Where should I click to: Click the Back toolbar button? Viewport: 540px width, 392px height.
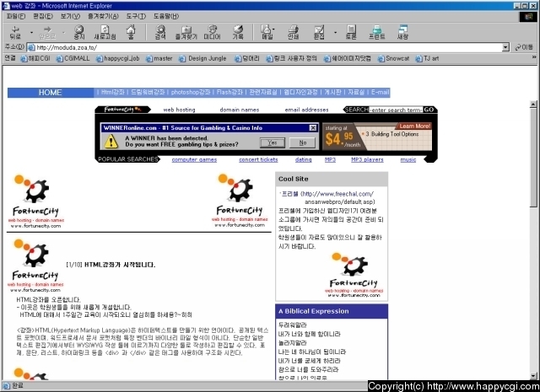pyautogui.click(x=15, y=32)
